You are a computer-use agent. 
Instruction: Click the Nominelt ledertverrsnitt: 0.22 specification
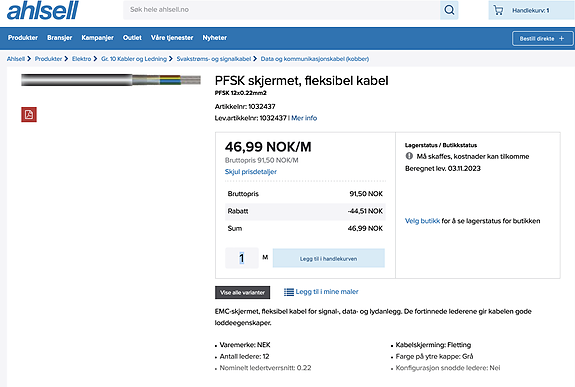[265, 368]
